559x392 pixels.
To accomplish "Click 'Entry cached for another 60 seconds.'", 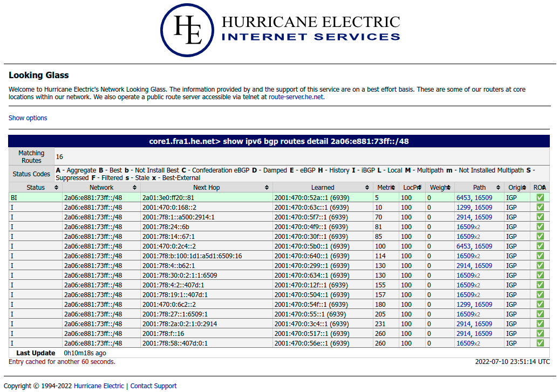I will click(62, 362).
